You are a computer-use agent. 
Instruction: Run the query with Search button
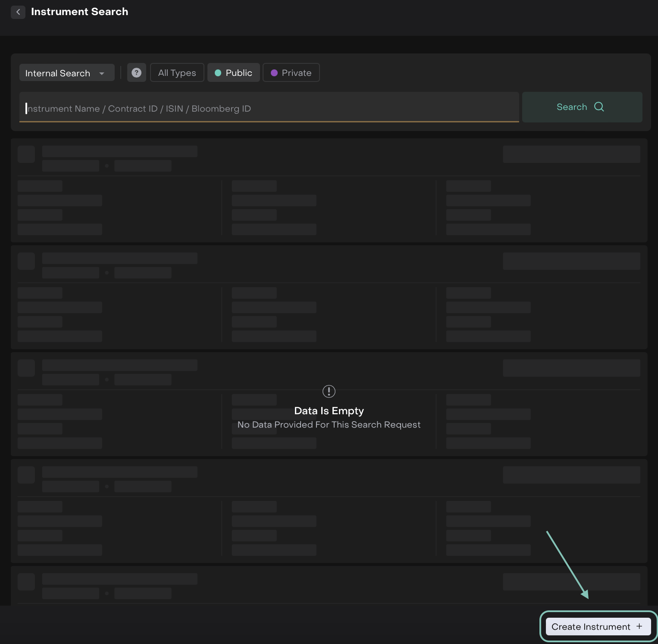[x=581, y=107]
